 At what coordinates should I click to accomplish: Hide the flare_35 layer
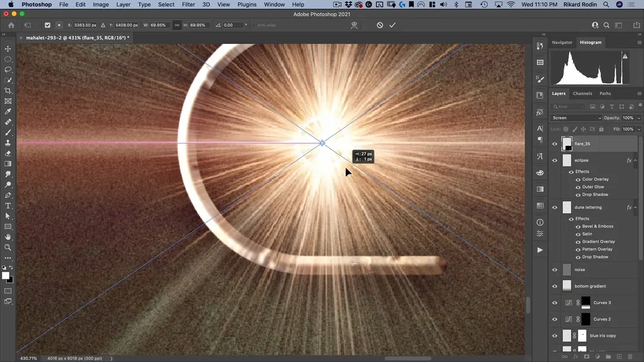[x=555, y=144]
